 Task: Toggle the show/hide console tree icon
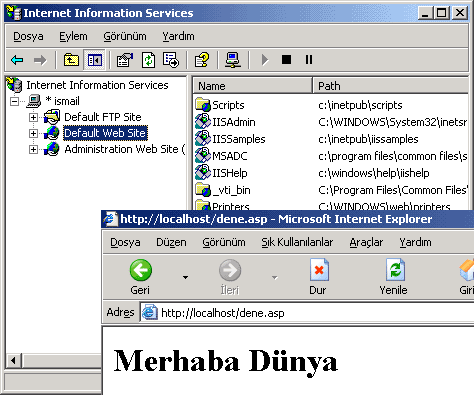[x=95, y=60]
